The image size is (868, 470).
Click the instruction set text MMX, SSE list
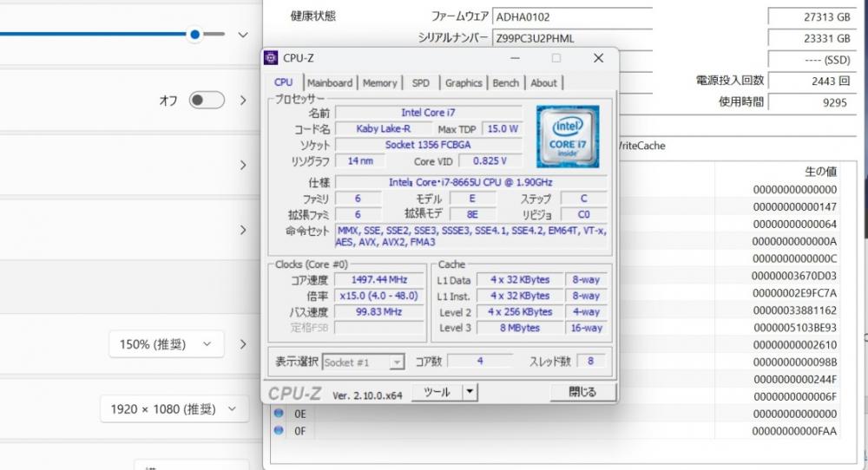[471, 236]
